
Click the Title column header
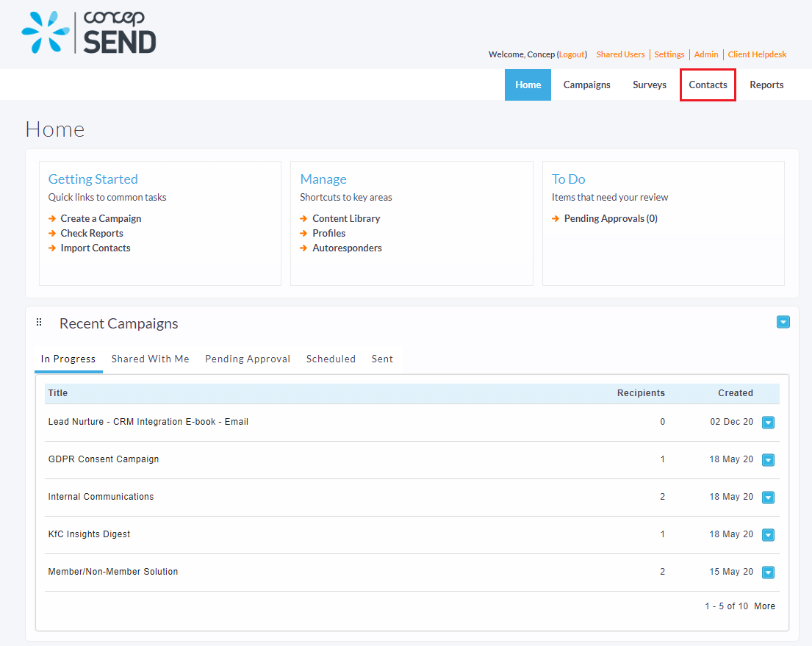tap(57, 392)
